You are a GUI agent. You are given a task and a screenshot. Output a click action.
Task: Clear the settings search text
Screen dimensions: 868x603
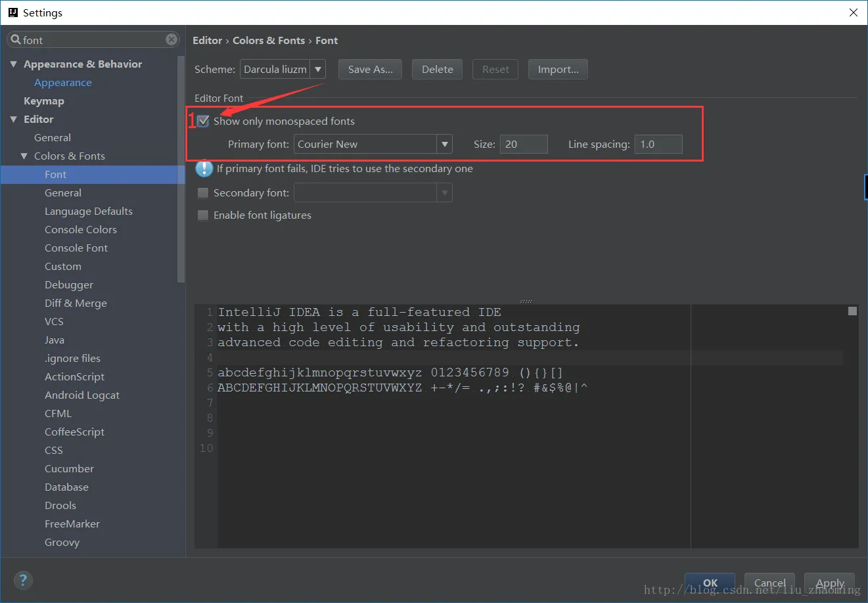[x=171, y=39]
